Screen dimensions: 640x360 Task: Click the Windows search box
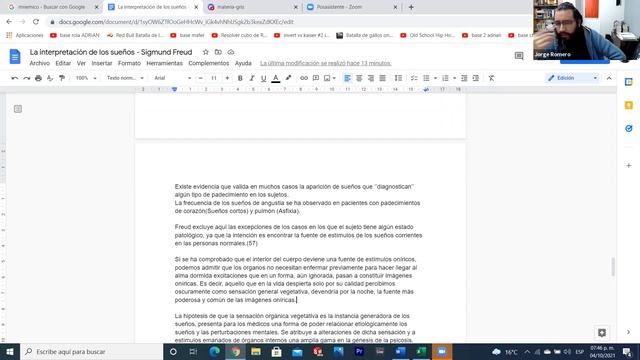91,351
